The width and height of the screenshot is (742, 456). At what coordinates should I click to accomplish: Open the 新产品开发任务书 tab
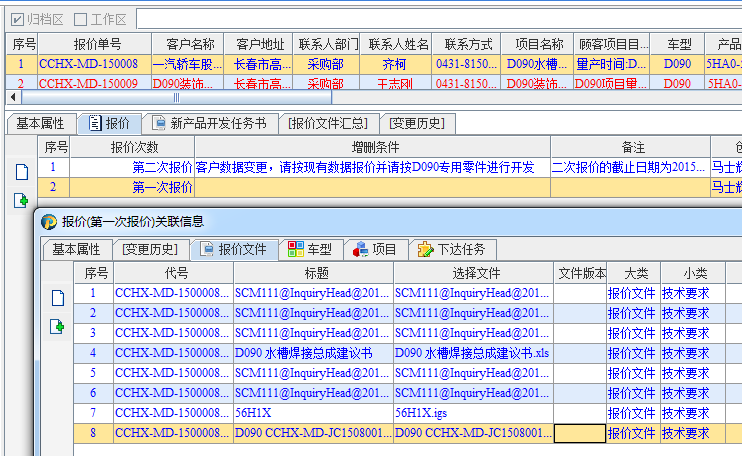point(208,123)
